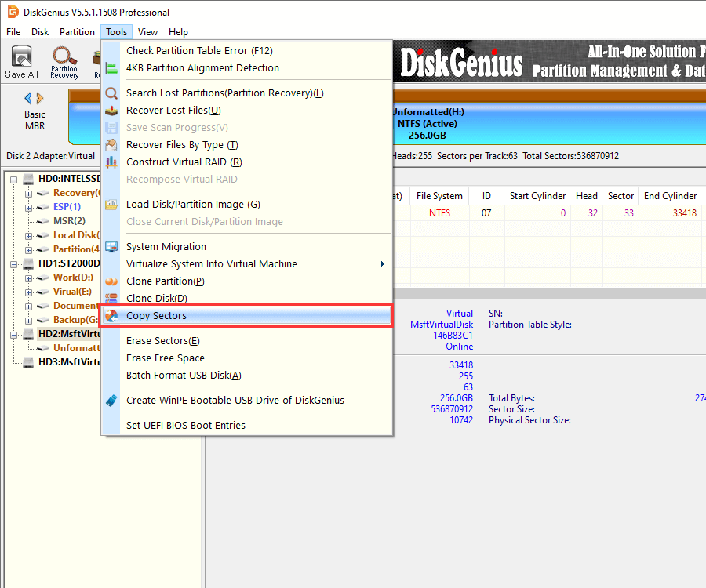Click the Search Lost Partitions magnifier icon
The width and height of the screenshot is (706, 588).
coord(111,93)
